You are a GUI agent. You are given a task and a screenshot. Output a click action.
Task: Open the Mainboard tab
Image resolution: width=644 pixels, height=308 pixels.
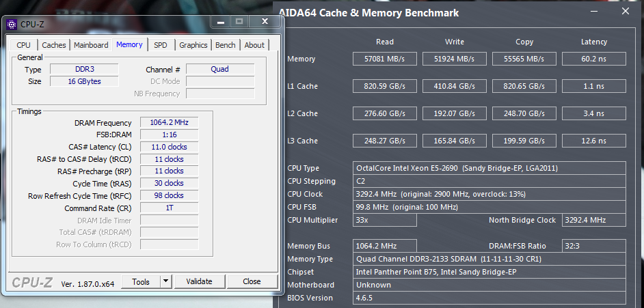[91, 45]
